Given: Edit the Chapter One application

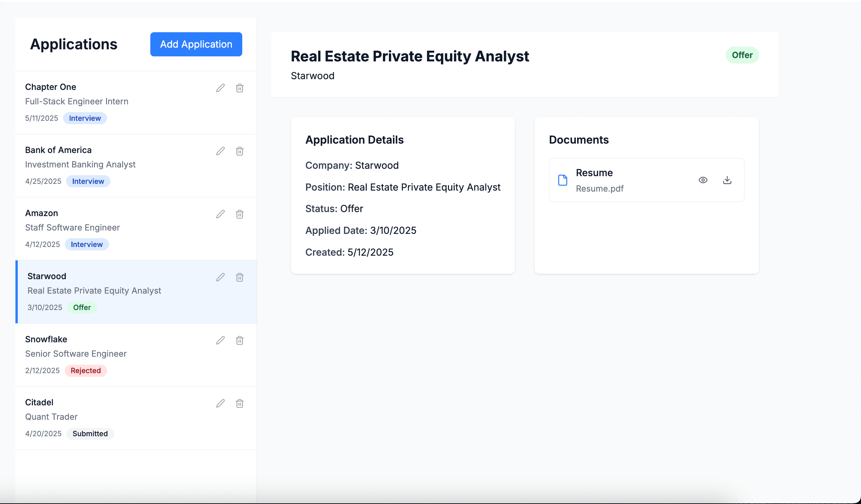Looking at the screenshot, I should [x=220, y=88].
